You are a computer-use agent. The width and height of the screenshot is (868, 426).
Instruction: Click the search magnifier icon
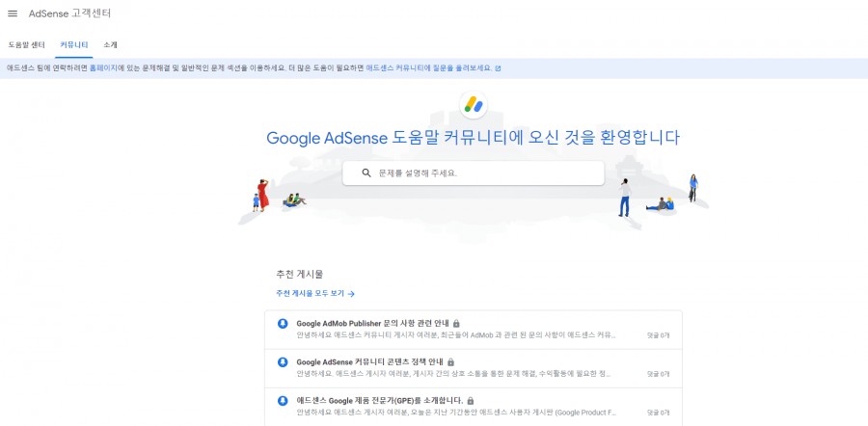tap(366, 173)
